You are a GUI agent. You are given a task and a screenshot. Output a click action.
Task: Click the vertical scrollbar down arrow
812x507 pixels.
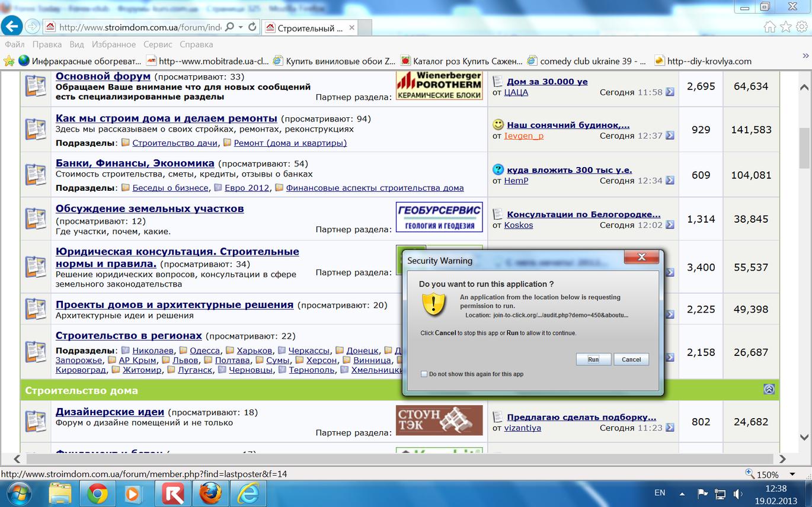[x=805, y=438]
